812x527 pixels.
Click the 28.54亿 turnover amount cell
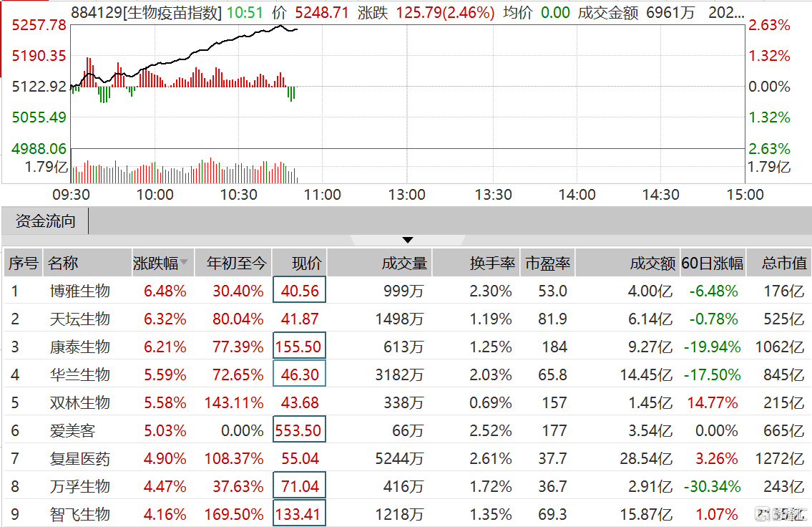click(646, 459)
